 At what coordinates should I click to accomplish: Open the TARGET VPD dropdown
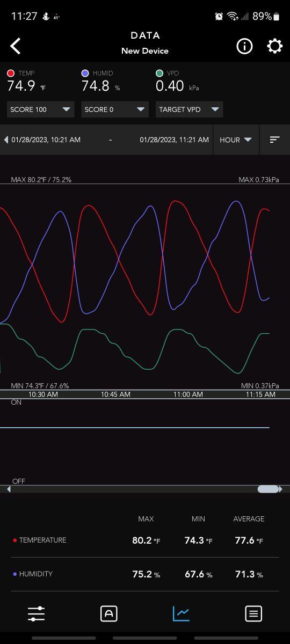pyautogui.click(x=189, y=109)
